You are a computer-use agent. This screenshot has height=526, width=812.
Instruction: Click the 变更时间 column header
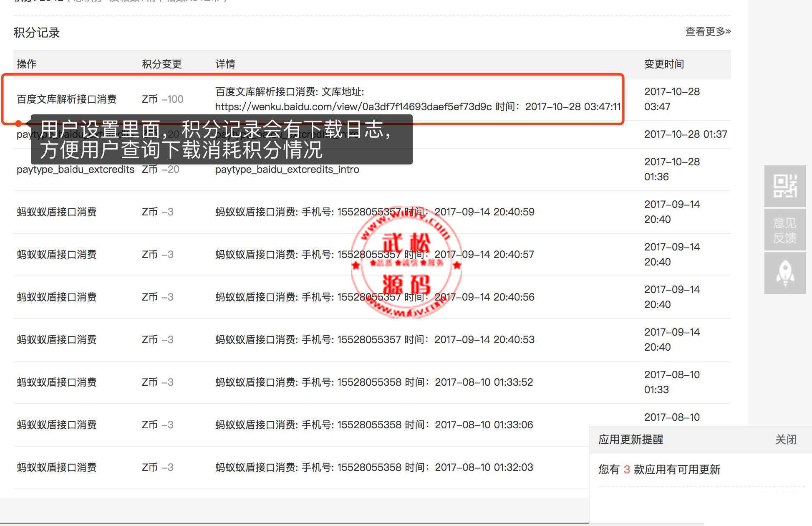click(x=664, y=64)
